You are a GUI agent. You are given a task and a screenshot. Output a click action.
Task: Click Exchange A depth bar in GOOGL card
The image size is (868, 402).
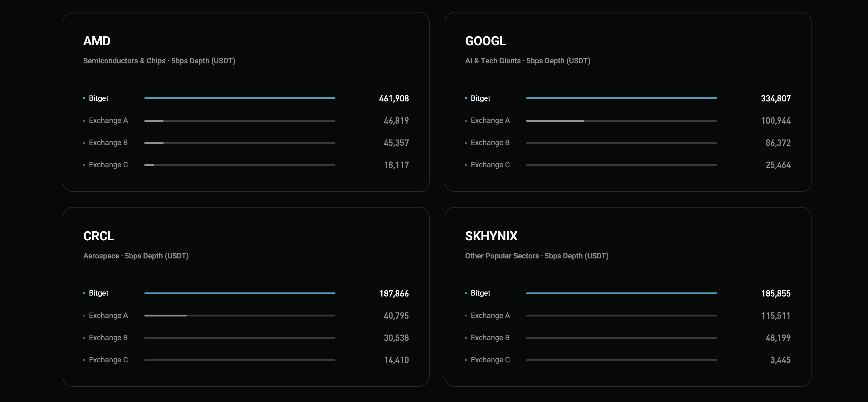pos(622,120)
